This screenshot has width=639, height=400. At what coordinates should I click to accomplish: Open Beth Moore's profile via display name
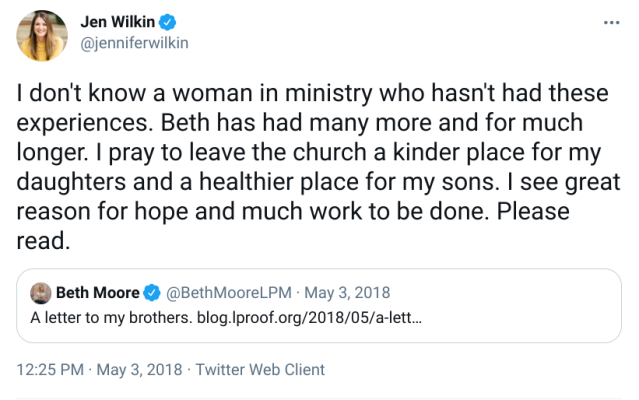pyautogui.click(x=98, y=294)
